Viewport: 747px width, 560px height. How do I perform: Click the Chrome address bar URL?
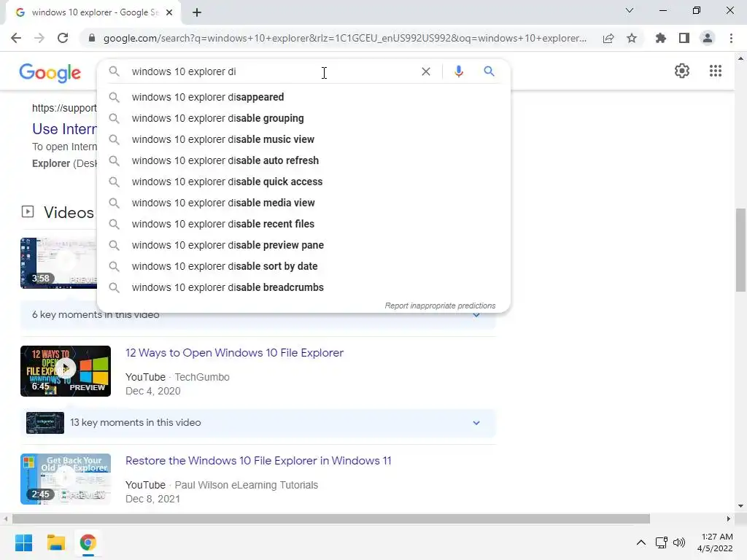click(345, 38)
